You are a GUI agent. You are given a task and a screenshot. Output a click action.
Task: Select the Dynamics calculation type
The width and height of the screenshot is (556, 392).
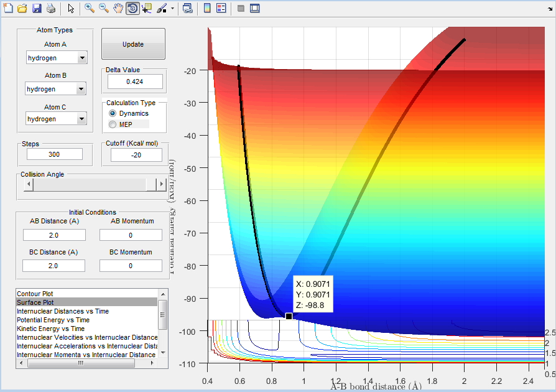pos(113,113)
